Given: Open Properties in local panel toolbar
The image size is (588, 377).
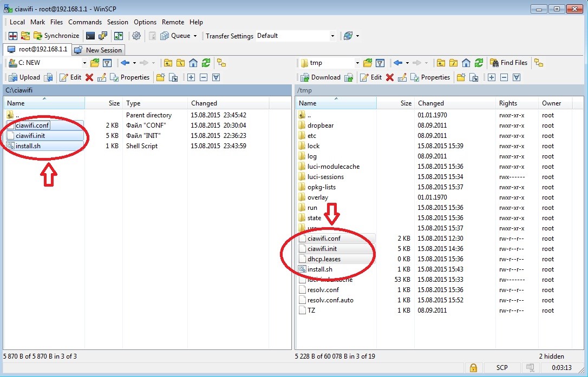Looking at the screenshot, I should (130, 77).
